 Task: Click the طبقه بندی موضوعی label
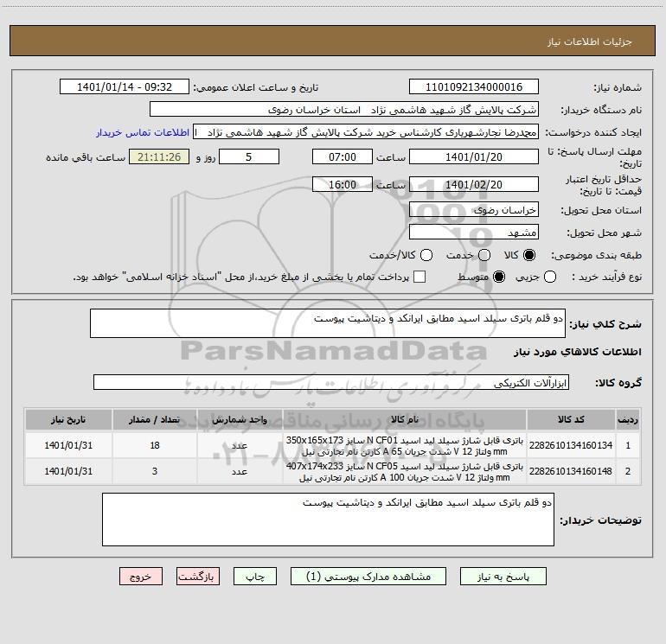[596, 256]
